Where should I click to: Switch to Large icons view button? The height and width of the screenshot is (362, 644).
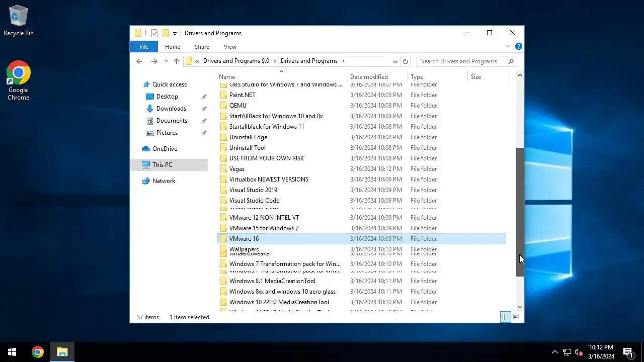(516, 317)
